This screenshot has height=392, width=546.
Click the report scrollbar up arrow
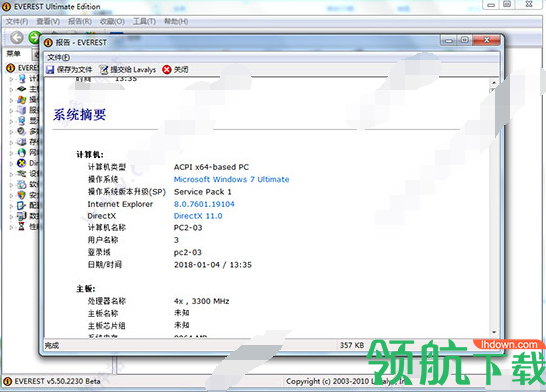click(x=494, y=83)
